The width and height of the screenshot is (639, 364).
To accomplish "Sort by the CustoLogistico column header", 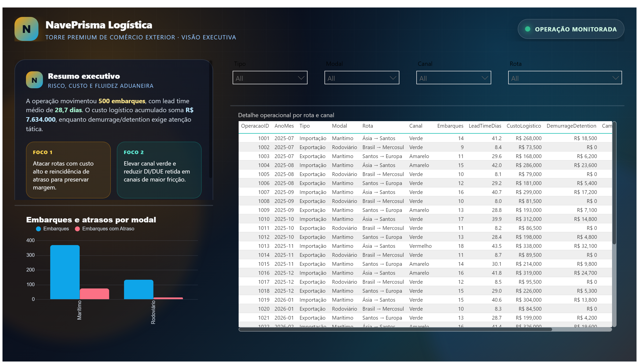I will [524, 126].
